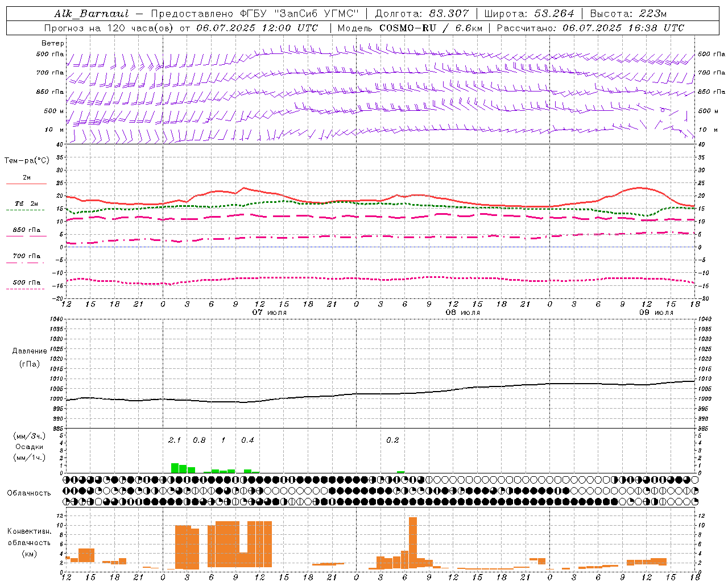Click 'Рассчитано: 06.07.2025 16:38 UTC' timestamp
The image size is (728, 582).
coord(590,28)
